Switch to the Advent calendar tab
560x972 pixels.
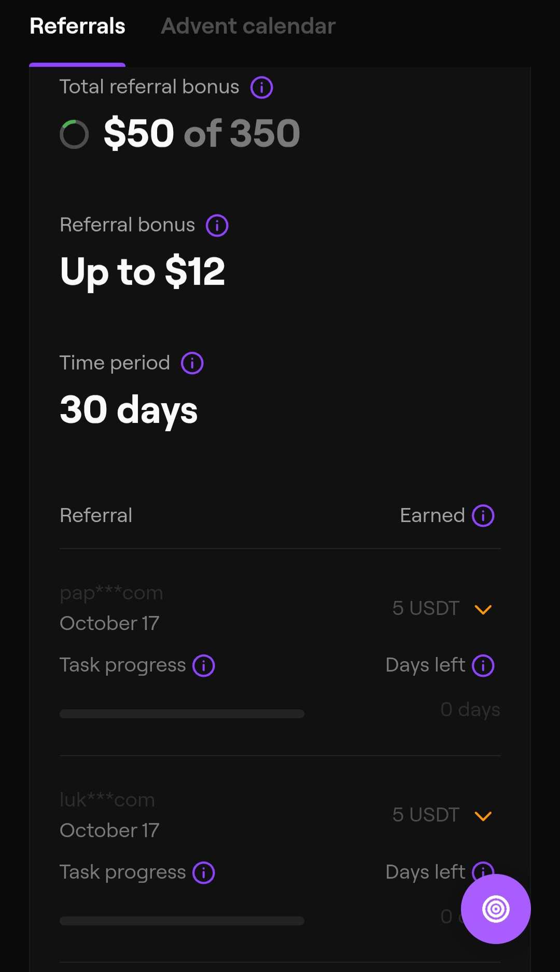(x=248, y=26)
